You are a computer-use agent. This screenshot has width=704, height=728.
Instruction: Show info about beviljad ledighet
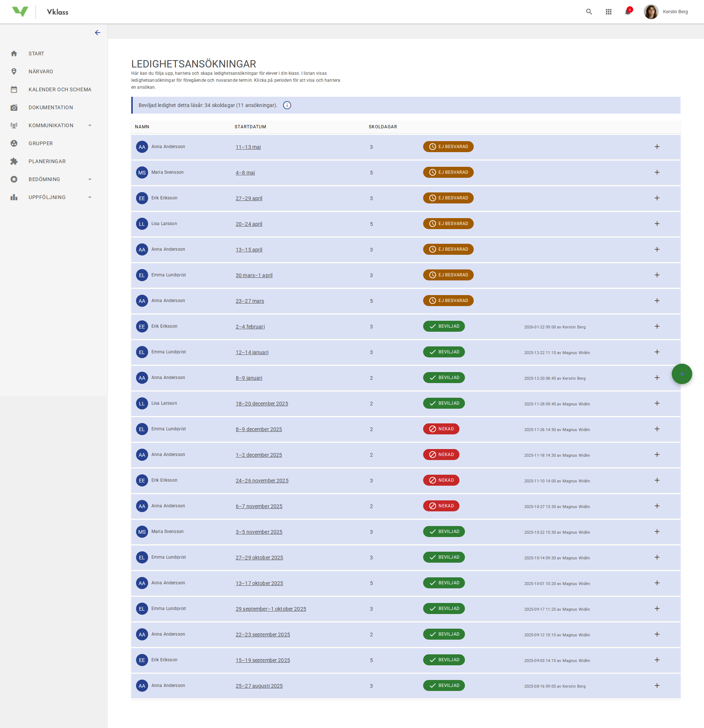coord(287,105)
